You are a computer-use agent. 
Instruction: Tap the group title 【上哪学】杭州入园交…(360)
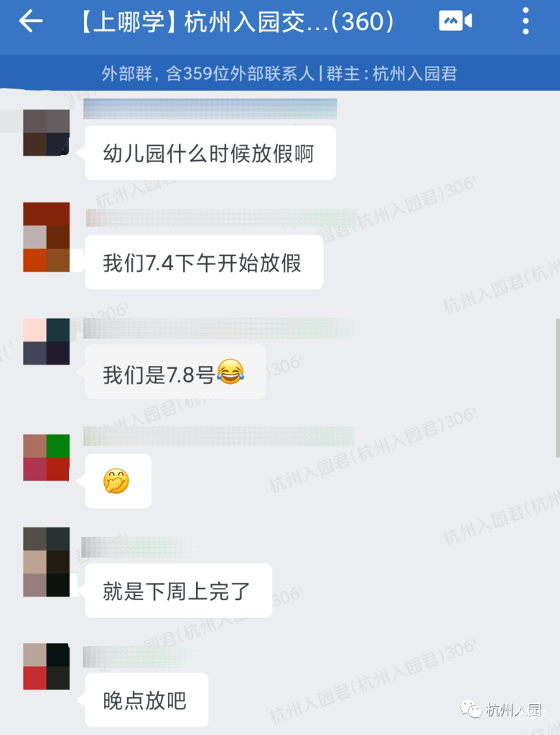[x=238, y=22]
